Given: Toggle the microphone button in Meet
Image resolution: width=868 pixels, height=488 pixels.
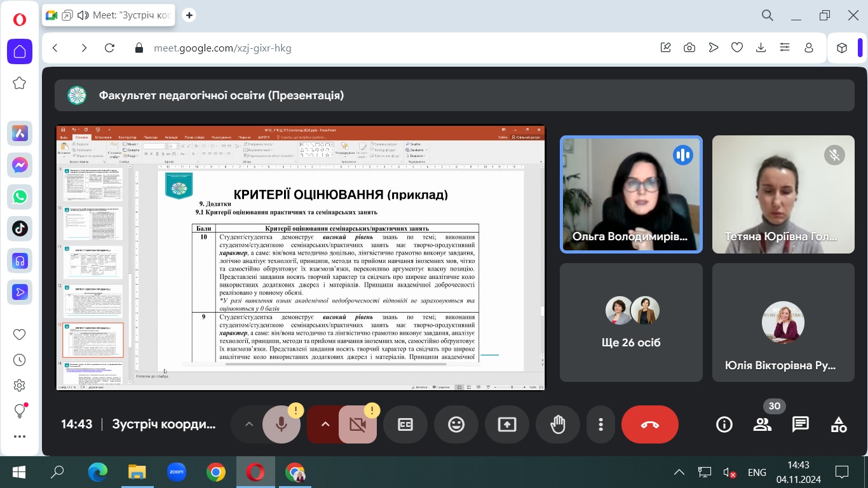Looking at the screenshot, I should (281, 424).
